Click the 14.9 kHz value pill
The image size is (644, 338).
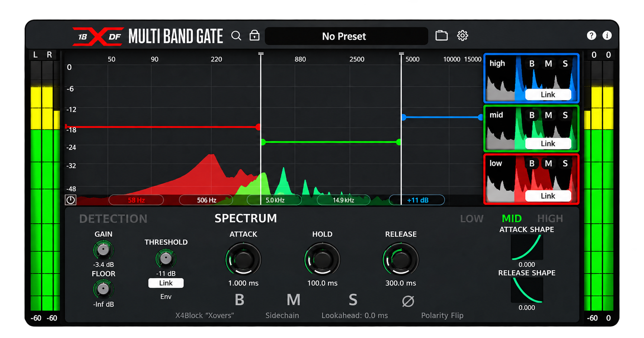(x=343, y=200)
